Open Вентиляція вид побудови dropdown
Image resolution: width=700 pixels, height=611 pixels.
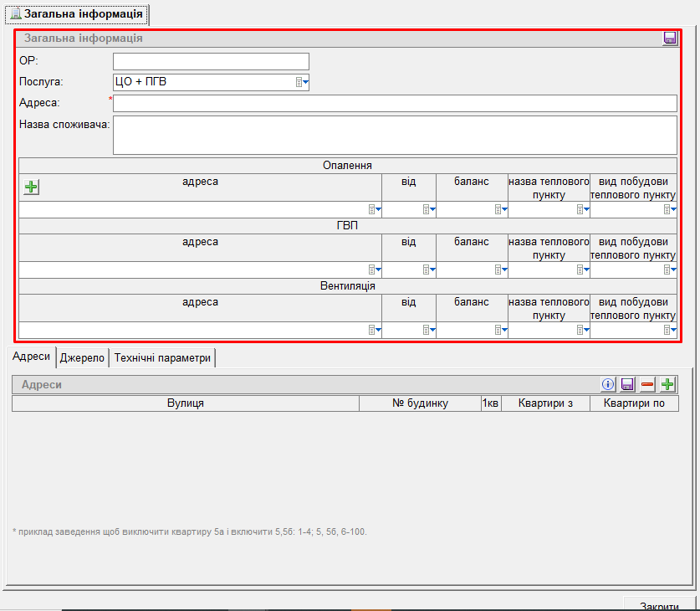[669, 330]
